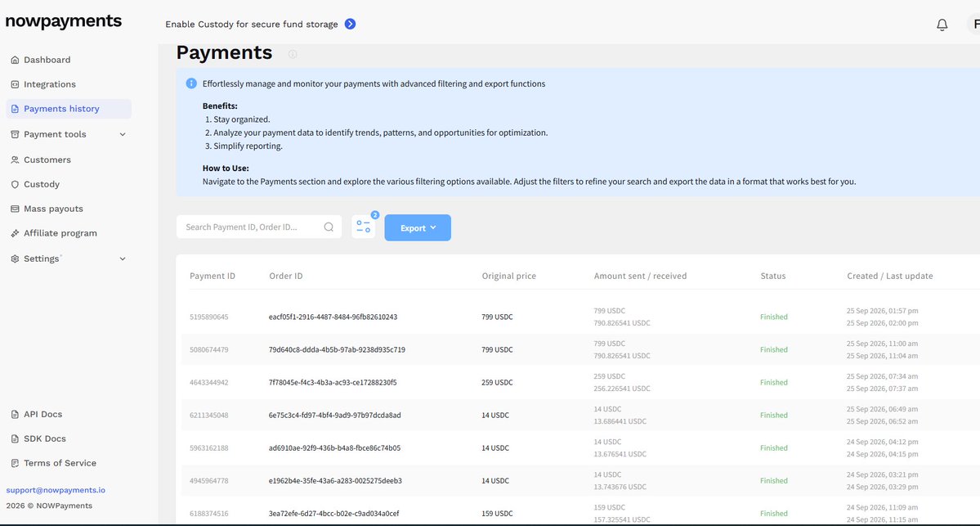Open API Docs link

pyautogui.click(x=43, y=415)
